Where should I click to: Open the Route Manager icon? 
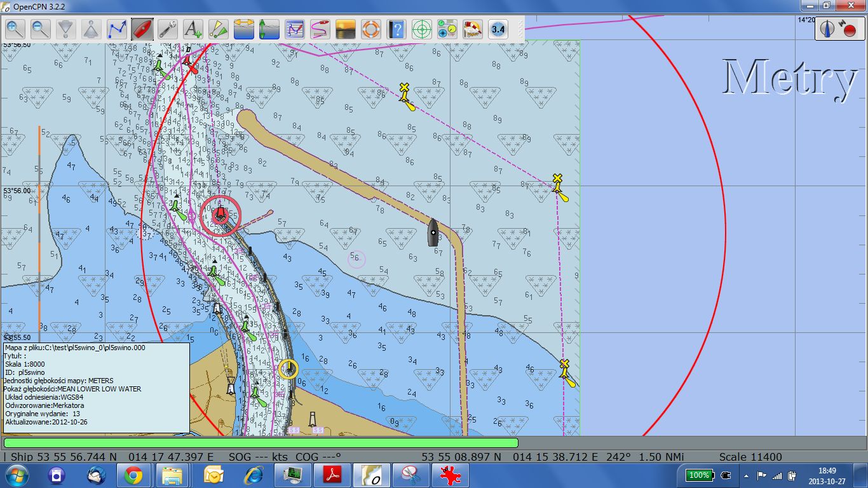coord(295,29)
